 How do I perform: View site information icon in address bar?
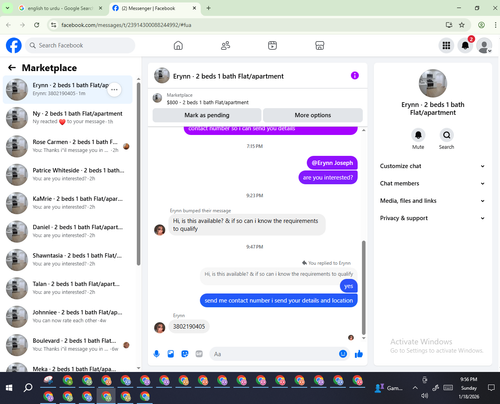point(53,25)
